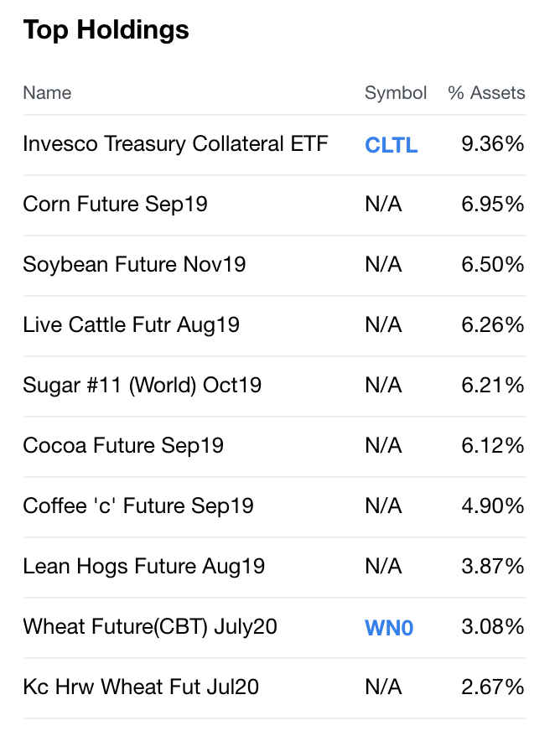Open the WN0 symbol link

click(389, 627)
